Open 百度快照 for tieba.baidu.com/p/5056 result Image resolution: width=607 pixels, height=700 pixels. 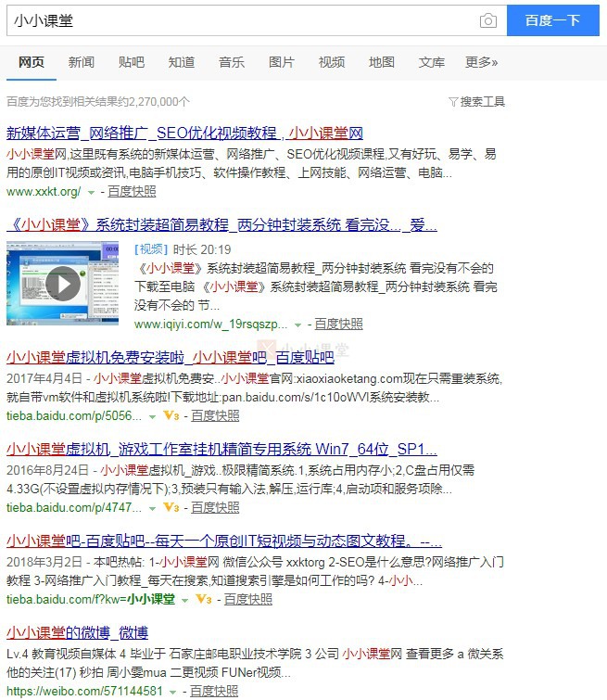215,416
